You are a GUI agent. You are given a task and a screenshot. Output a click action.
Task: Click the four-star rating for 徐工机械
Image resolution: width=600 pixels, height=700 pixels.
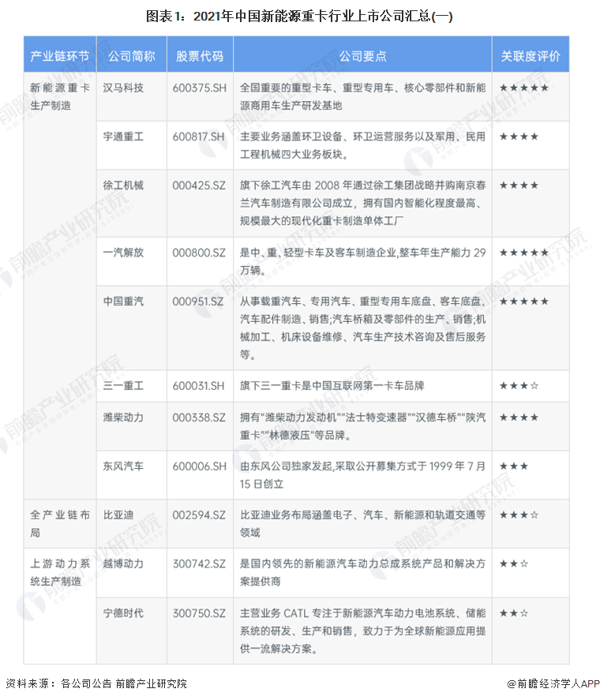[x=519, y=185]
